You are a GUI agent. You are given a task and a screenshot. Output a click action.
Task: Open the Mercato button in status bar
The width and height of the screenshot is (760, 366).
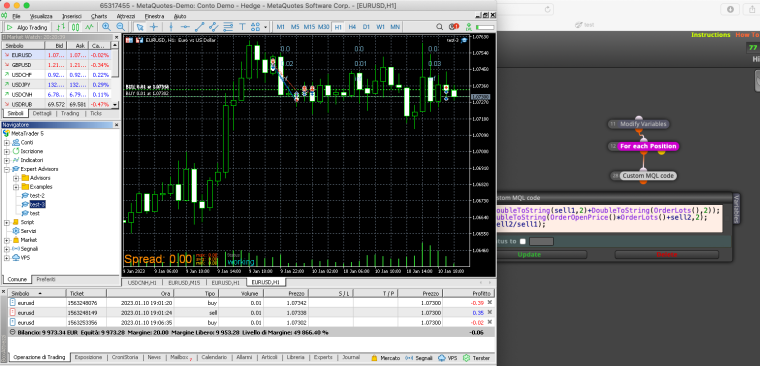coord(386,358)
